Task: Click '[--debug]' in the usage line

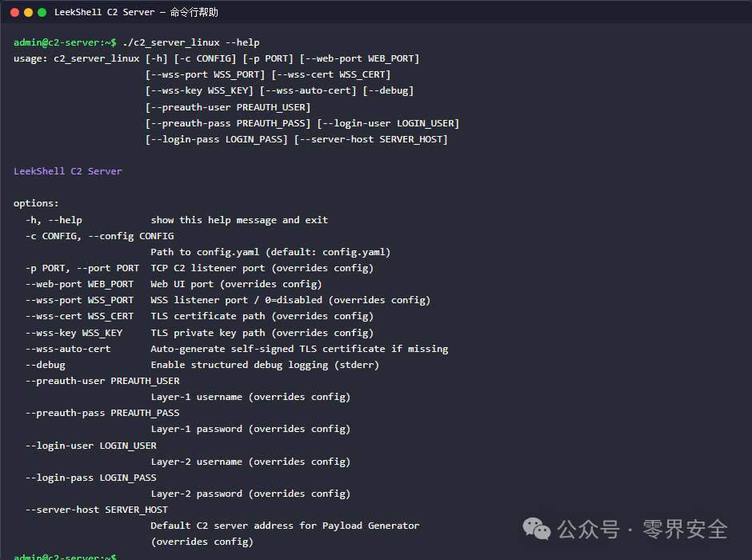Action: pos(389,90)
